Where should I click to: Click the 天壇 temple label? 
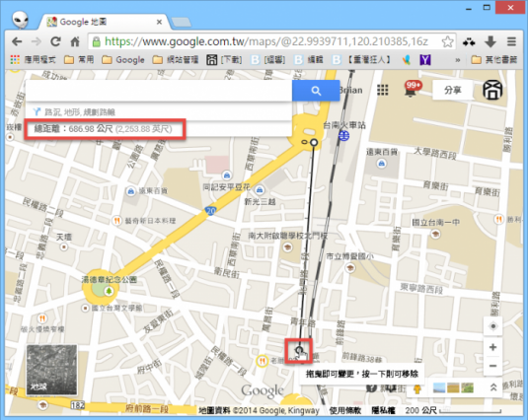coord(64,238)
